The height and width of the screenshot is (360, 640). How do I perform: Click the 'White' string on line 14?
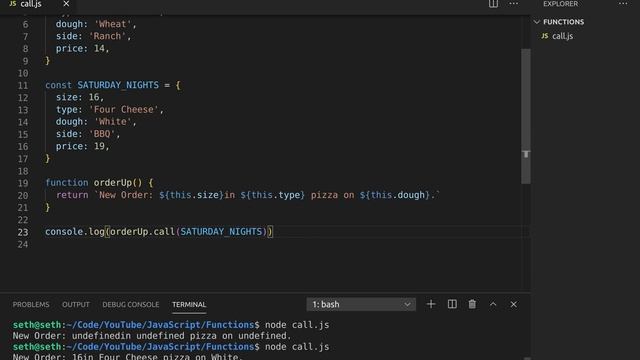point(113,122)
